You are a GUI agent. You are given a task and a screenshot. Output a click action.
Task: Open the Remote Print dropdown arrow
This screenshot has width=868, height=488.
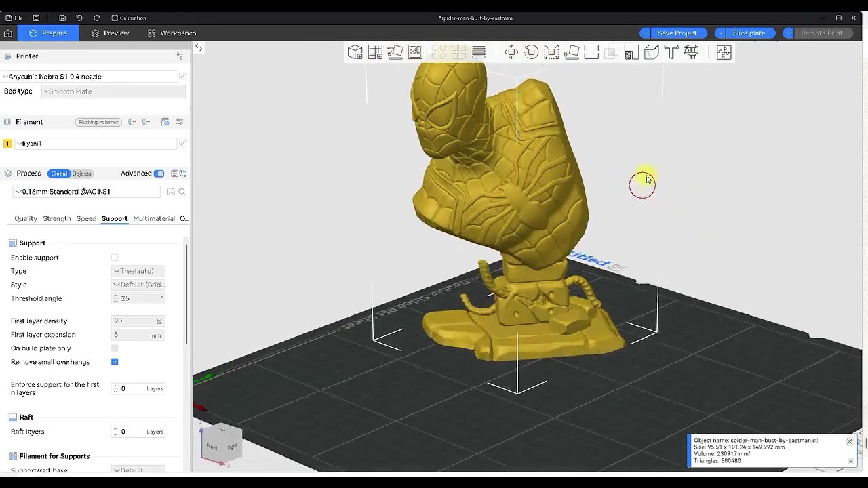788,33
